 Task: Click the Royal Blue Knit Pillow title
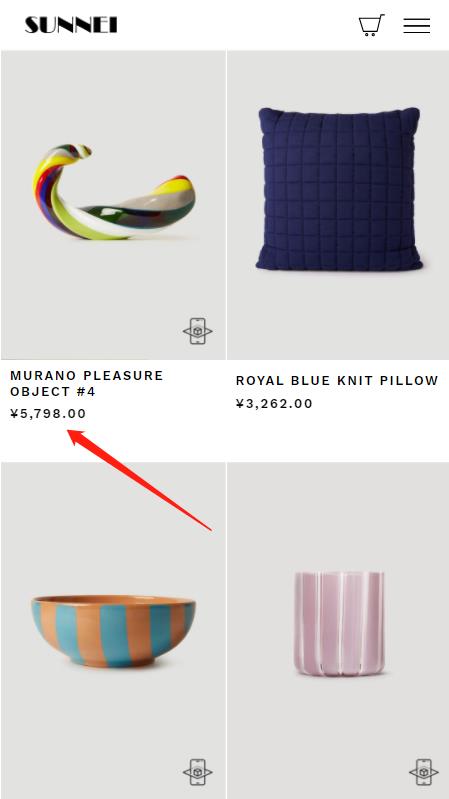coord(337,381)
